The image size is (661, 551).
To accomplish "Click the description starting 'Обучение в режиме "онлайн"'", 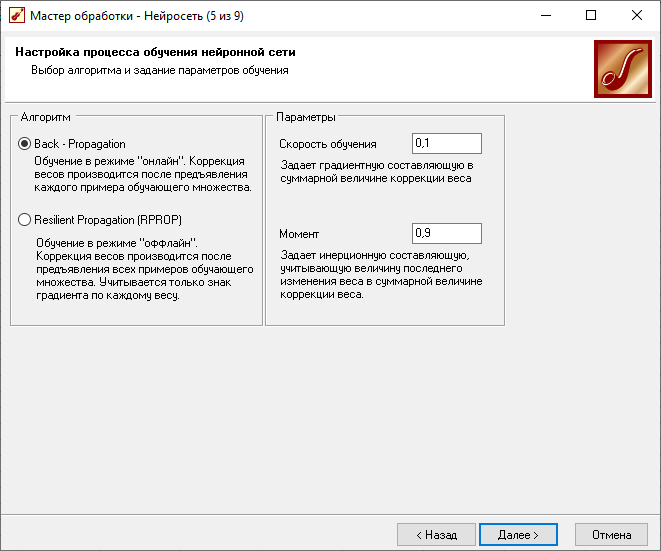I will coord(143,174).
